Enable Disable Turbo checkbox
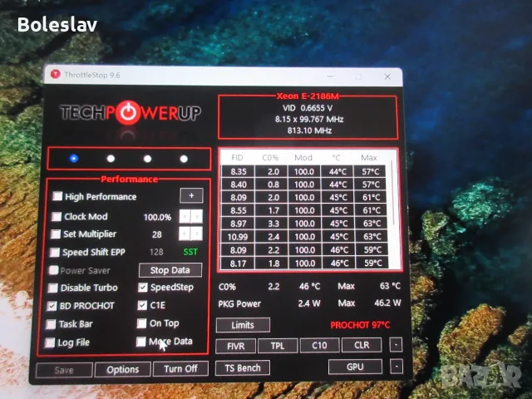This screenshot has height=399, width=532. pyautogui.click(x=52, y=288)
